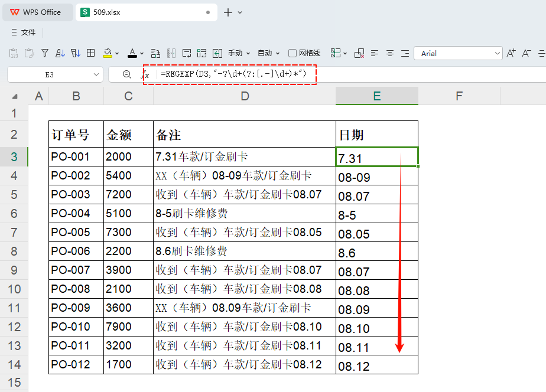Image resolution: width=546 pixels, height=392 pixels.
Task: Click the grayed column insert icon
Action: tap(171, 53)
